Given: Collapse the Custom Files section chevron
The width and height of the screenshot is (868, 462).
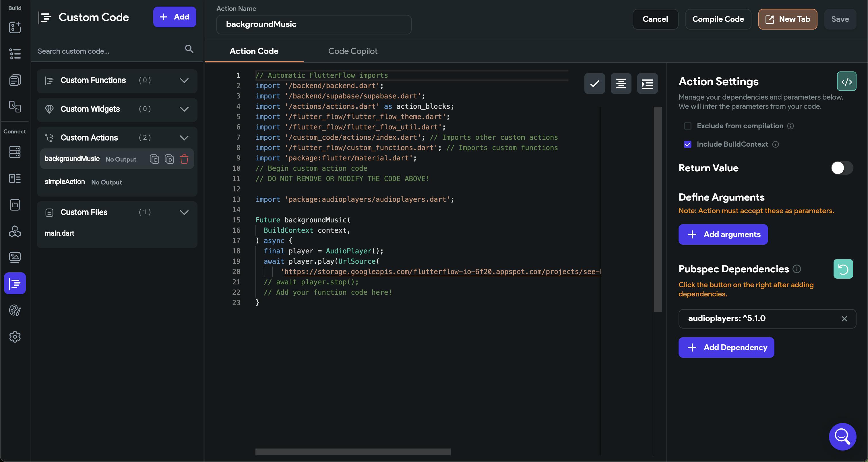Looking at the screenshot, I should tap(184, 212).
